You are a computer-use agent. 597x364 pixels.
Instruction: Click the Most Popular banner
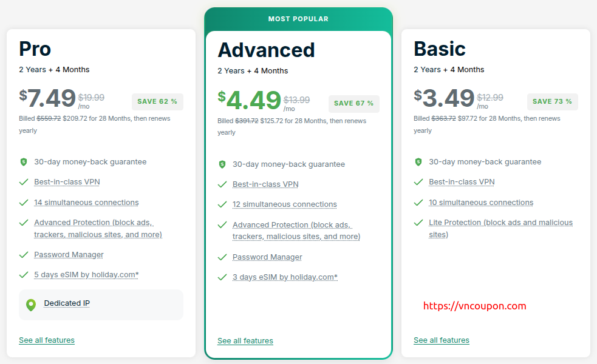click(298, 19)
